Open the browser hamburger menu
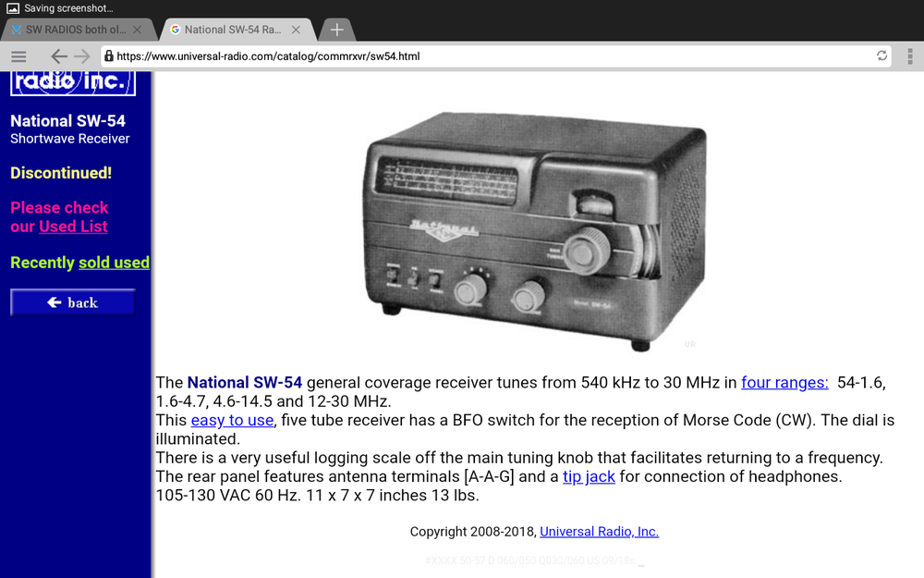This screenshot has width=924, height=578. click(x=18, y=56)
